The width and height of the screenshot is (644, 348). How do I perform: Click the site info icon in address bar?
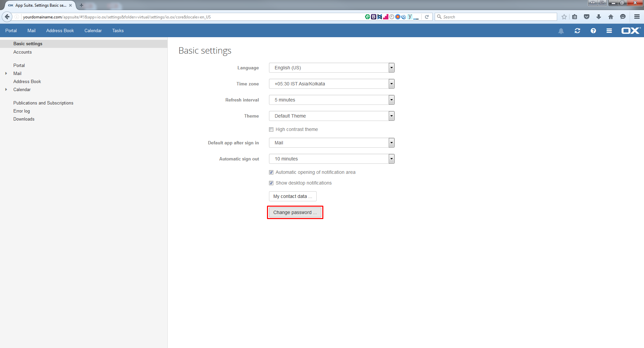coord(17,17)
